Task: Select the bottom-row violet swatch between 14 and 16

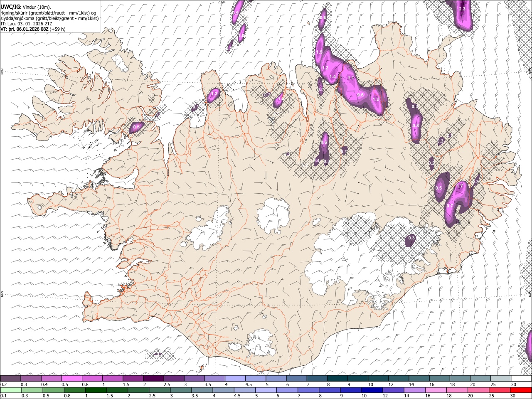Action: click(416, 390)
